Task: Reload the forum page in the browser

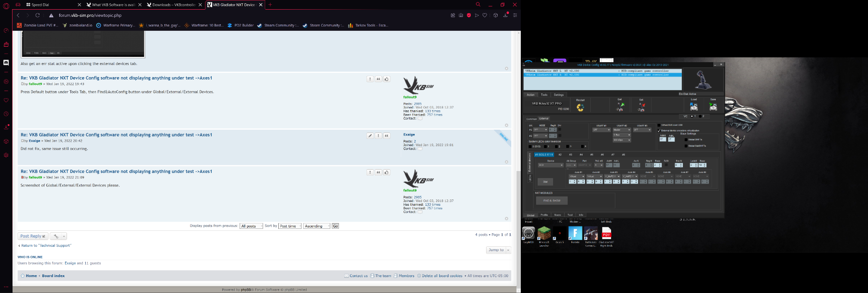Action: tap(38, 15)
